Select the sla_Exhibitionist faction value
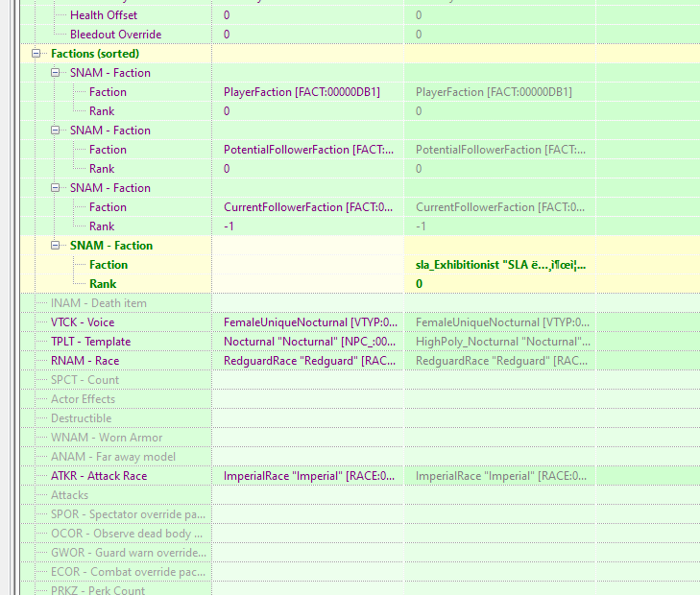Viewport: 700px width, 595px height. tap(500, 265)
